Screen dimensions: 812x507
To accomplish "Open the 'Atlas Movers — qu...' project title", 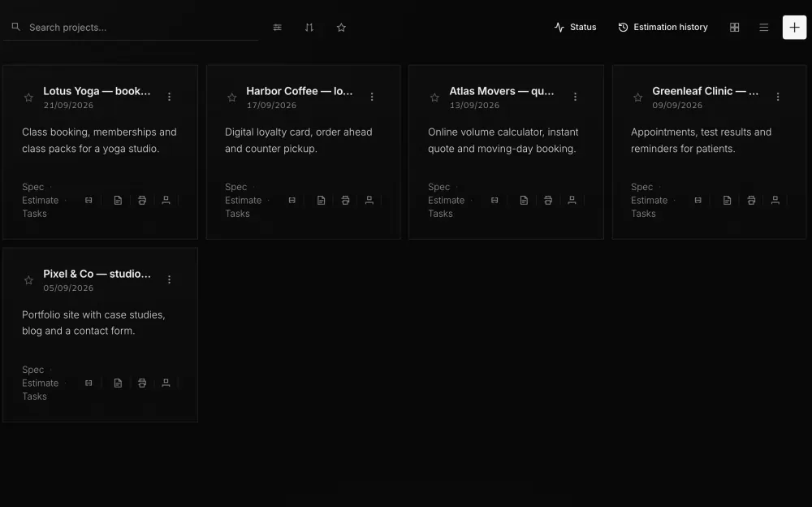I will [x=501, y=91].
